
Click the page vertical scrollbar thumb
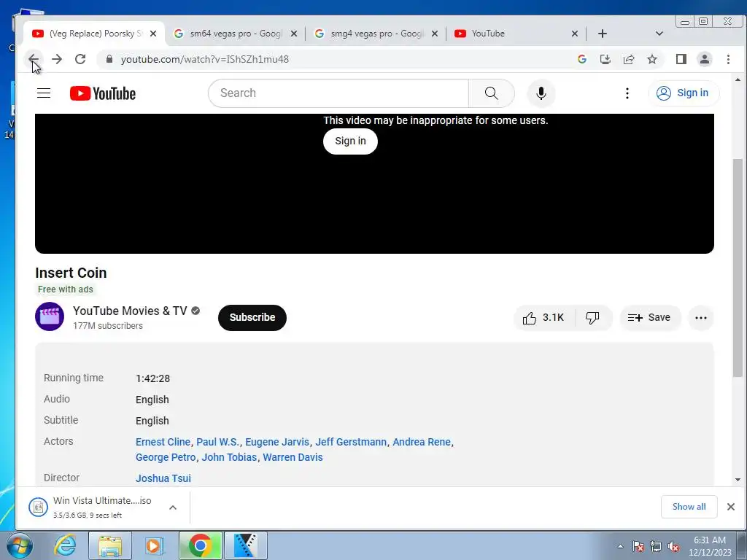(x=738, y=268)
